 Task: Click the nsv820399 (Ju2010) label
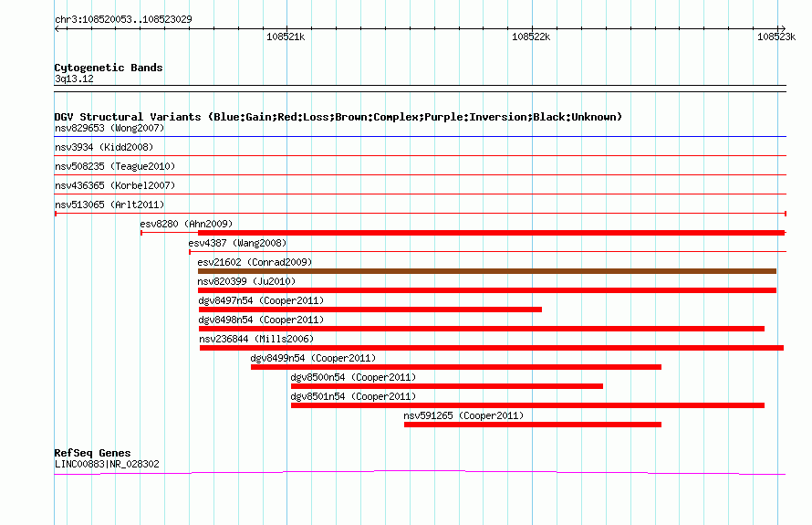246,281
